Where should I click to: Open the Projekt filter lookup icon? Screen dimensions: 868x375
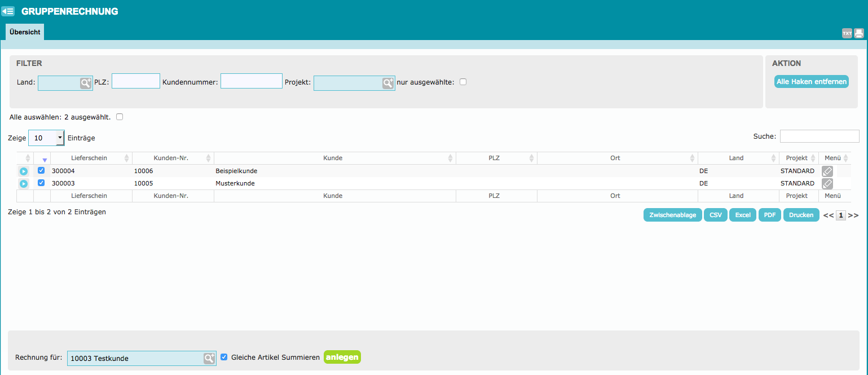[x=388, y=83]
